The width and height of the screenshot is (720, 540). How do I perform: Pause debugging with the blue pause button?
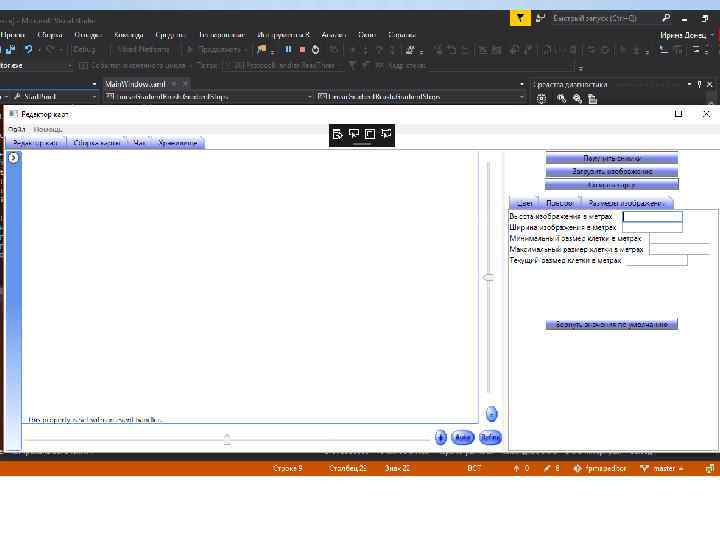288,49
